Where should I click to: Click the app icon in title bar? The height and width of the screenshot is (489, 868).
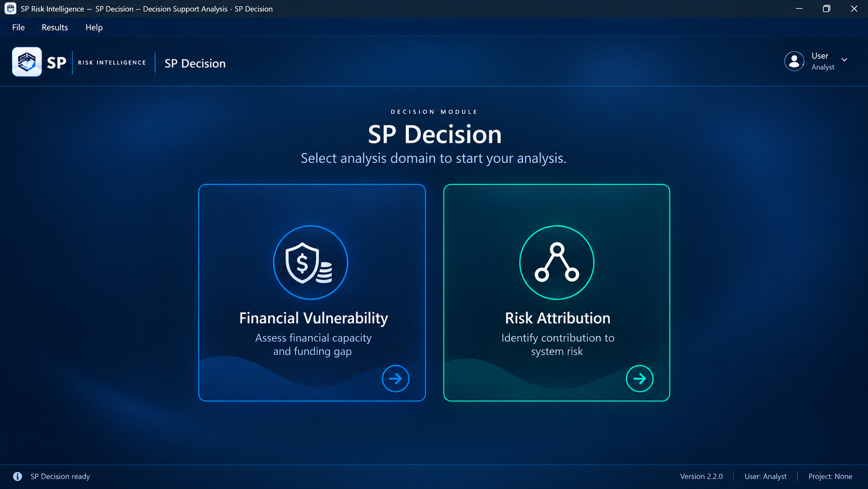pos(10,9)
